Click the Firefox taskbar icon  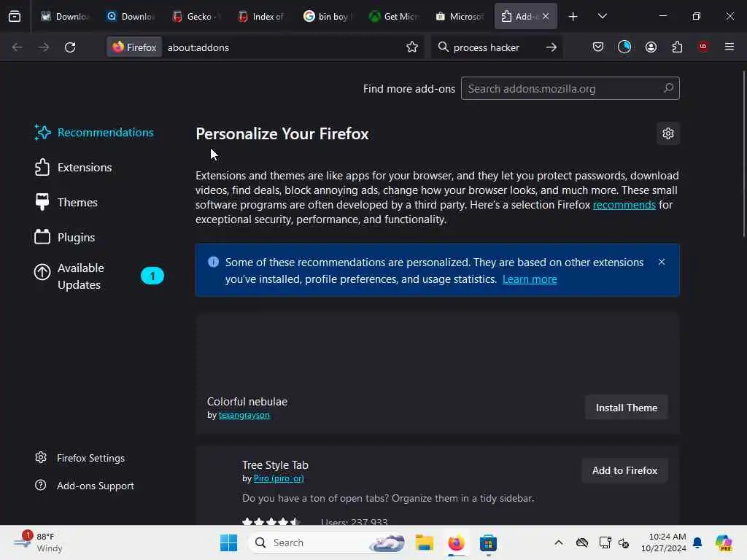(x=456, y=542)
